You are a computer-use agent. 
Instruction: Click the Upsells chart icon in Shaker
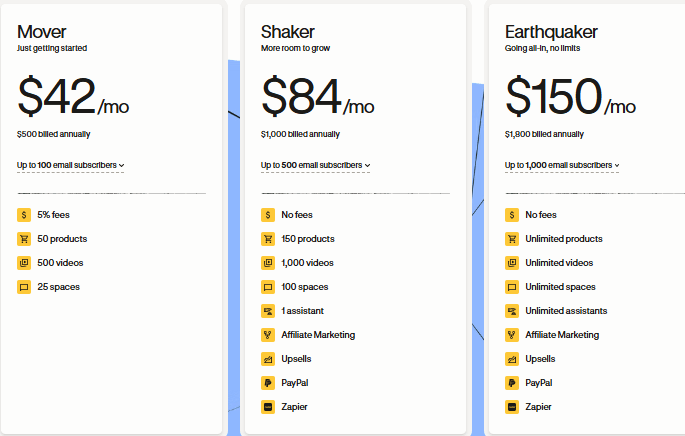(268, 359)
